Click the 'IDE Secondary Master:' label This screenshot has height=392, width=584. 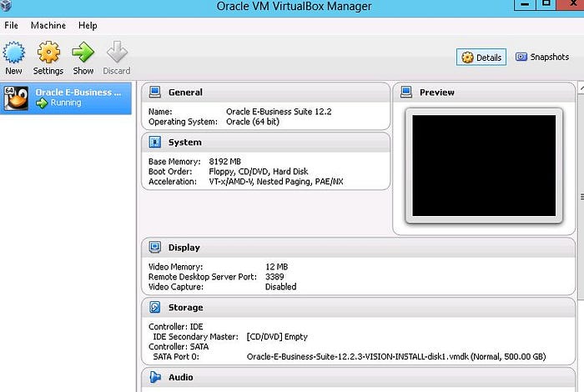pyautogui.click(x=195, y=337)
